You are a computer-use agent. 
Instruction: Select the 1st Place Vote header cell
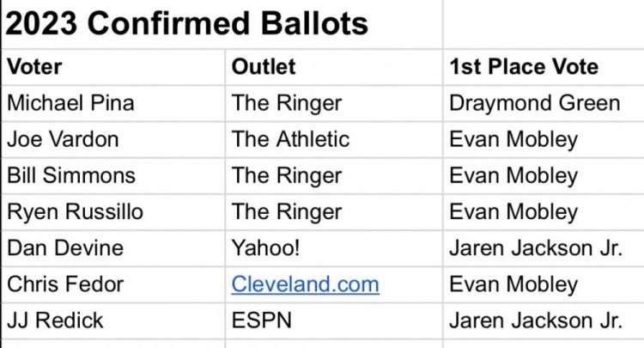point(544,67)
